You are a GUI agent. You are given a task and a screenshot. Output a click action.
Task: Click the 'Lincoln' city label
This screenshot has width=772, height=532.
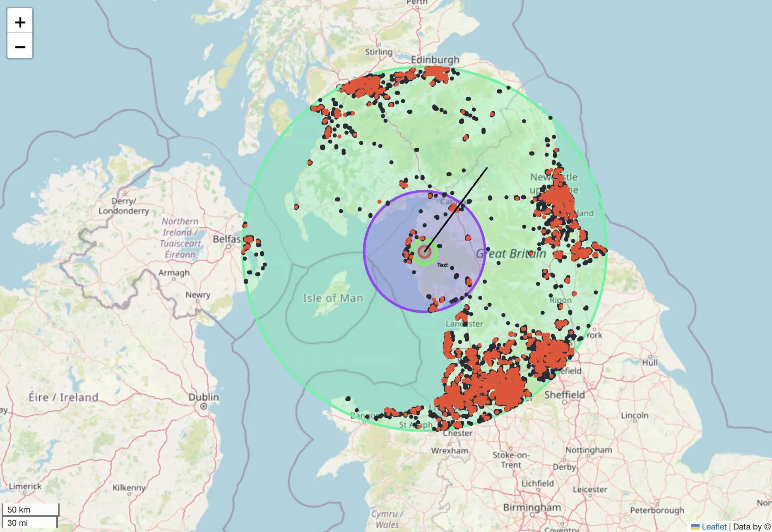pos(635,415)
